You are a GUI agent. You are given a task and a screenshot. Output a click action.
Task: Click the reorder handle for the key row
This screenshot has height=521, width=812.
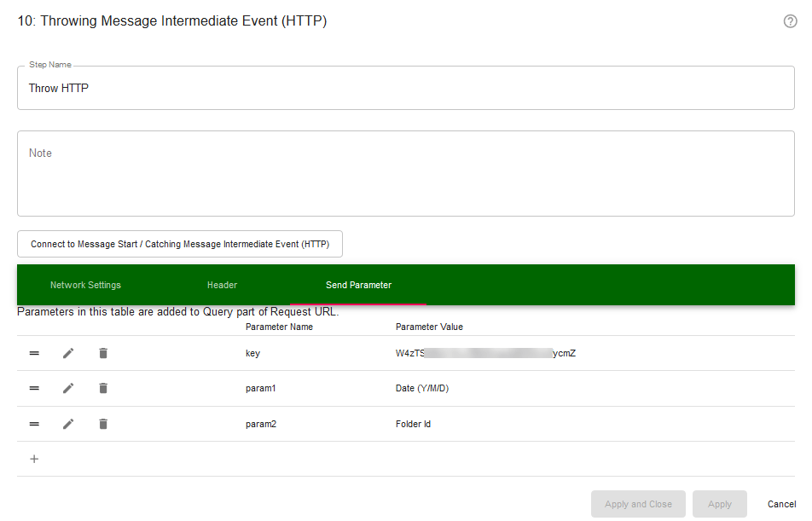[x=34, y=352]
